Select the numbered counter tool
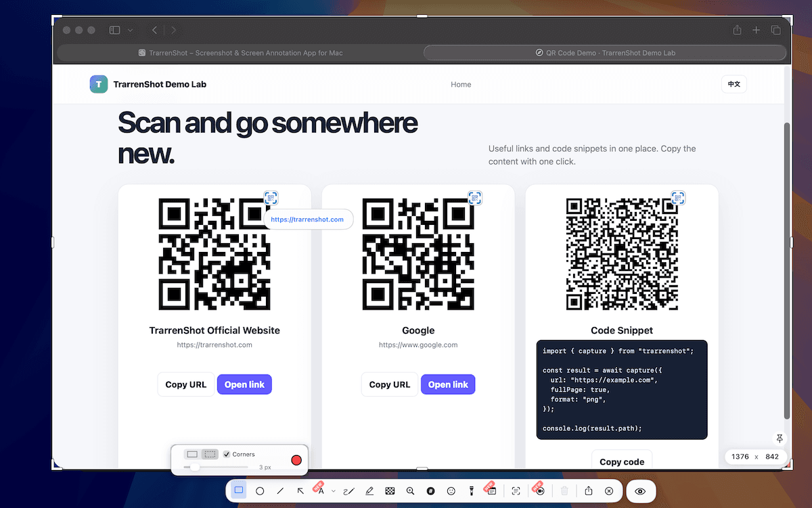812x508 pixels. [430, 490]
